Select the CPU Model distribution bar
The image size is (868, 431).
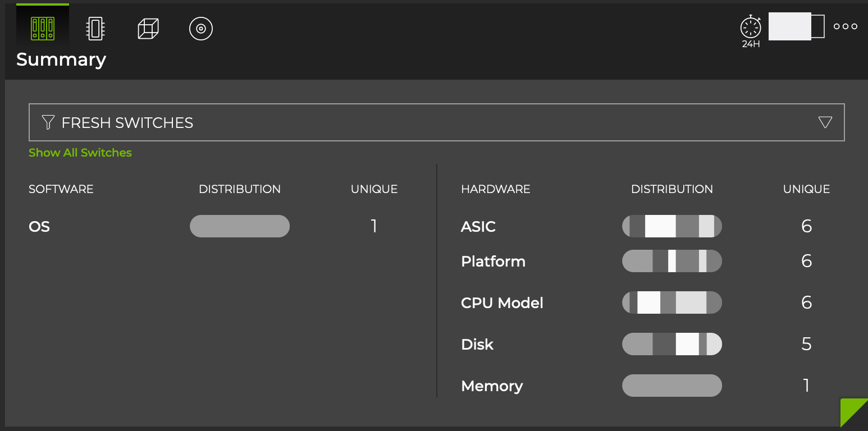tap(671, 302)
